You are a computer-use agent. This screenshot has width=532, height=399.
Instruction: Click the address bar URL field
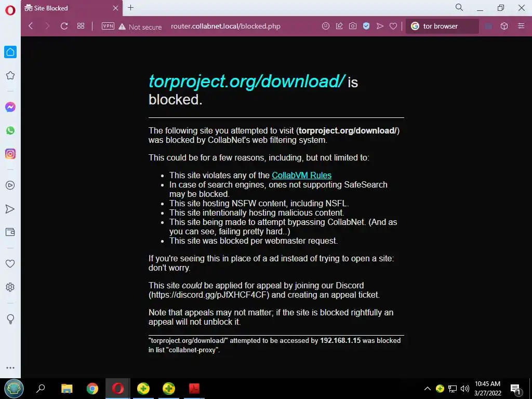tap(225, 26)
